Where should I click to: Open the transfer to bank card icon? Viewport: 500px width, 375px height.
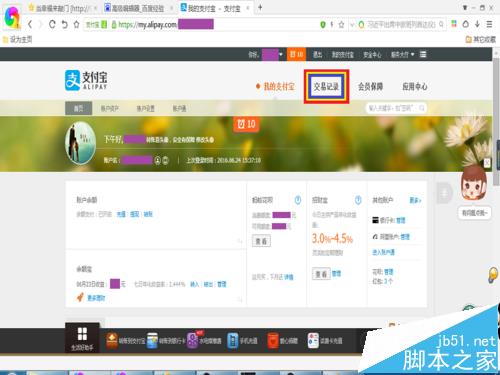click(152, 341)
